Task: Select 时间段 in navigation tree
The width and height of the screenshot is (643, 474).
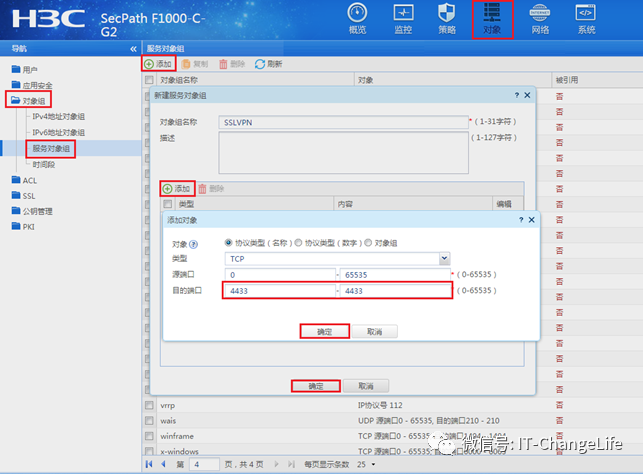Action: (43, 164)
